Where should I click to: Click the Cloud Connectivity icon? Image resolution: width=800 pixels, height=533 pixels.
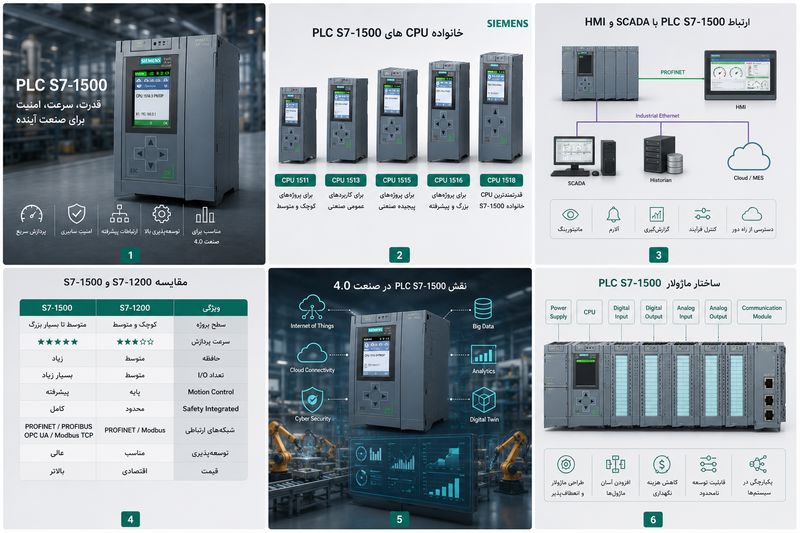coord(312,353)
